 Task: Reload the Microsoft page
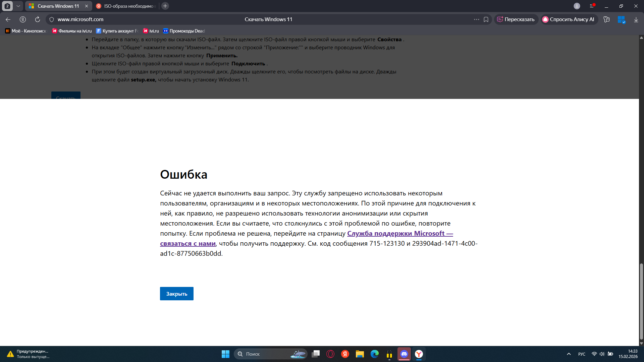point(38,19)
